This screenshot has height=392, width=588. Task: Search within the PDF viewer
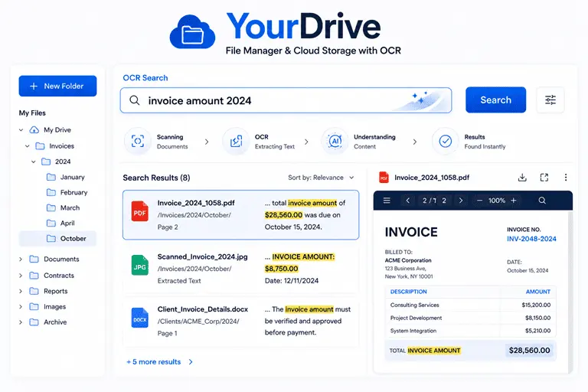point(542,201)
